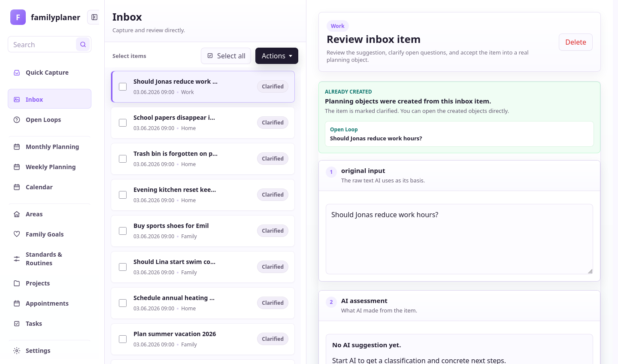Click the Areas house icon
This screenshot has height=364, width=618.
(17, 214)
